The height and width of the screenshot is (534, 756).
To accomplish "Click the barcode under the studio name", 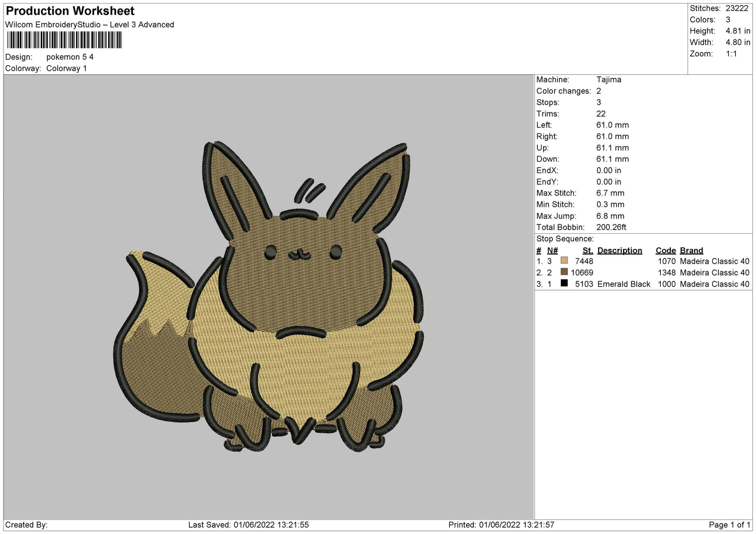I will click(64, 40).
